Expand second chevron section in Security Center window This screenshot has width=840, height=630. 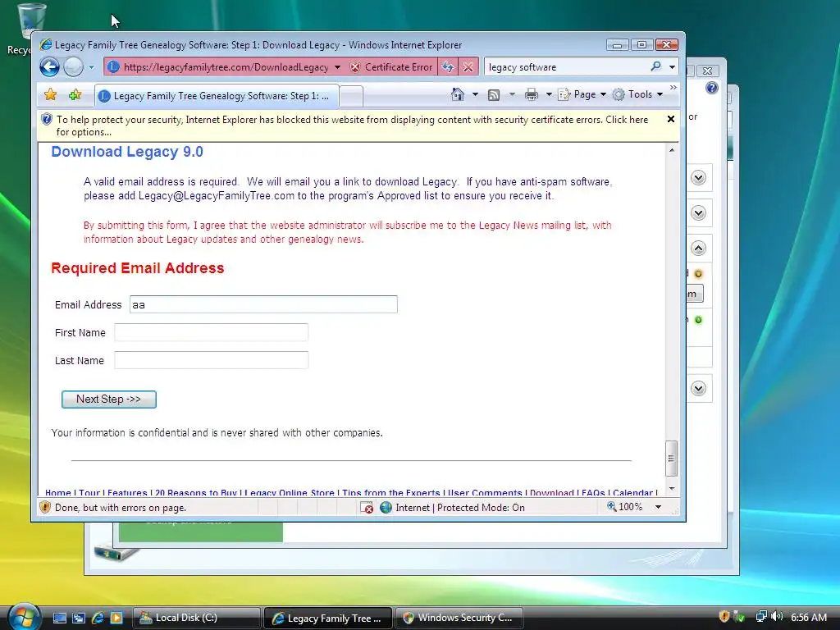click(698, 213)
